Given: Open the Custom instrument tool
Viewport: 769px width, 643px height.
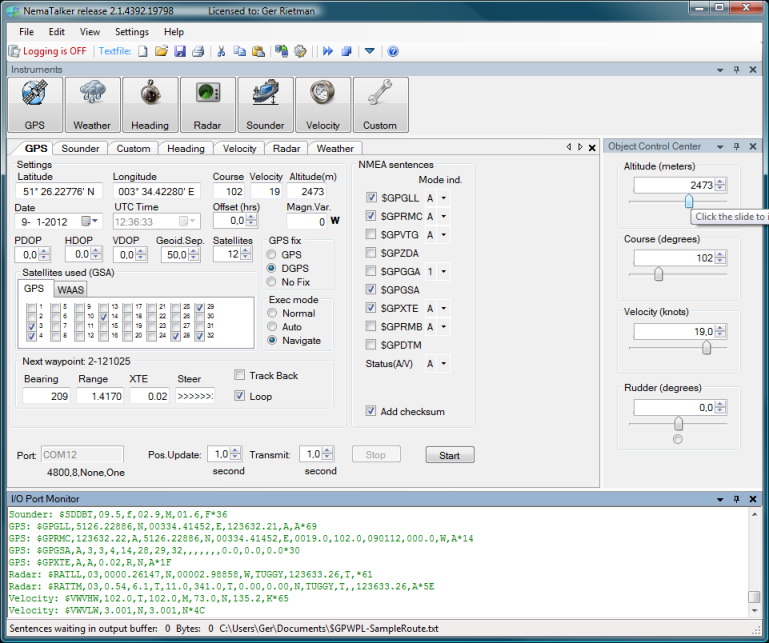Looking at the screenshot, I should 380,105.
